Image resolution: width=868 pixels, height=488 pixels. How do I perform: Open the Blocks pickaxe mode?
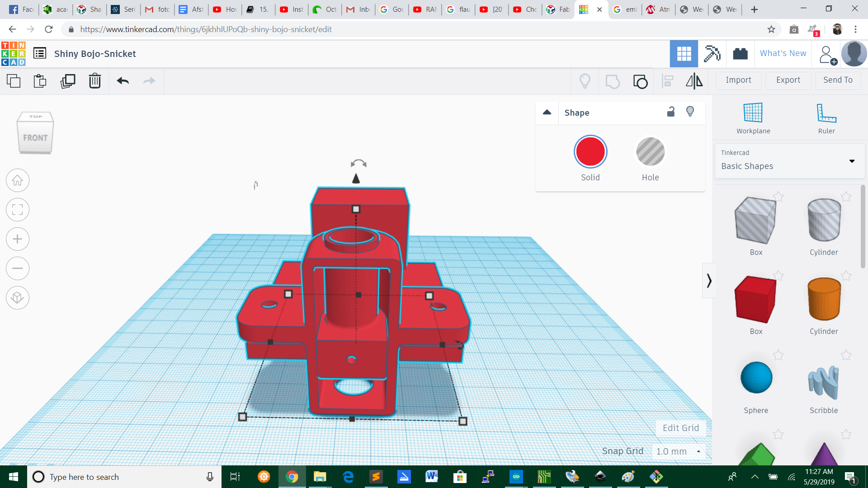point(712,54)
